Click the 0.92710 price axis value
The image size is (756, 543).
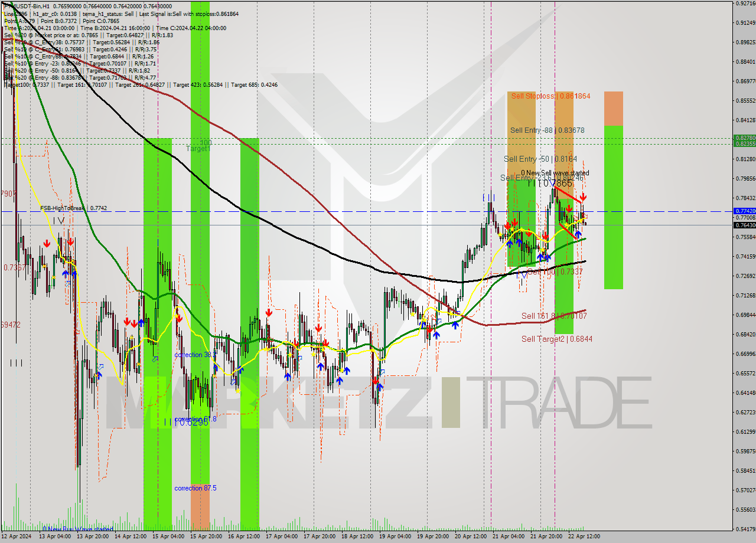[745, 4]
